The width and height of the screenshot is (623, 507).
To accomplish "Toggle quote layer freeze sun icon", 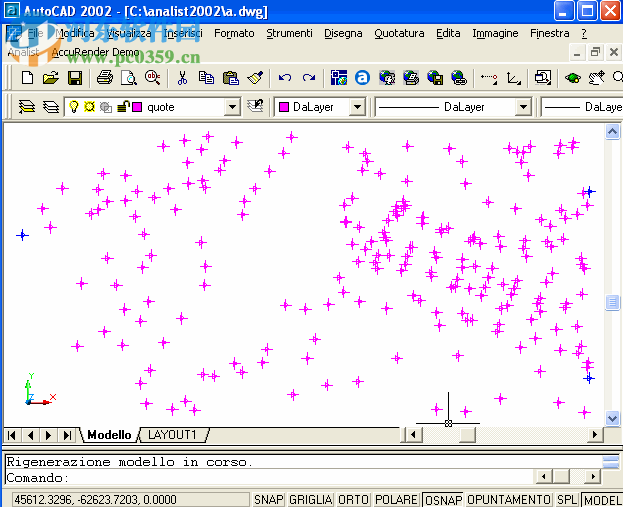I will (x=89, y=107).
